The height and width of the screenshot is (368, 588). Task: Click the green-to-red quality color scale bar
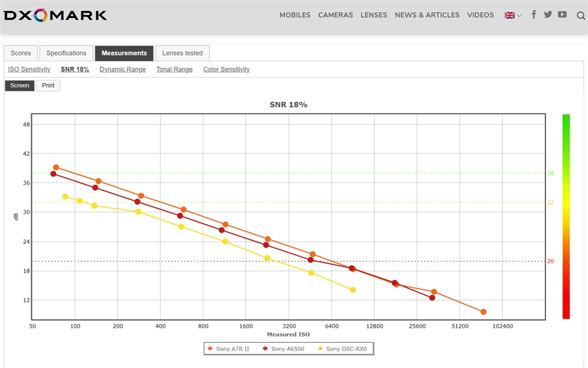(x=566, y=217)
